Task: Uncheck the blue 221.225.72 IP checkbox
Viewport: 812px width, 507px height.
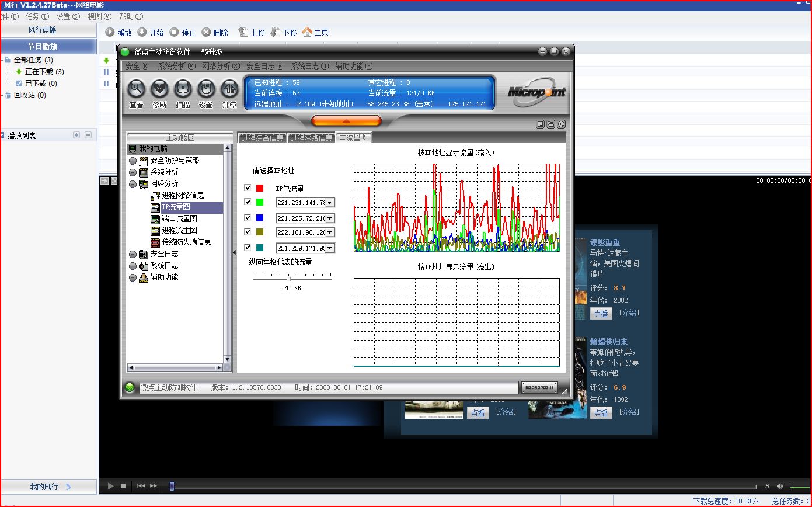Action: 248,217
